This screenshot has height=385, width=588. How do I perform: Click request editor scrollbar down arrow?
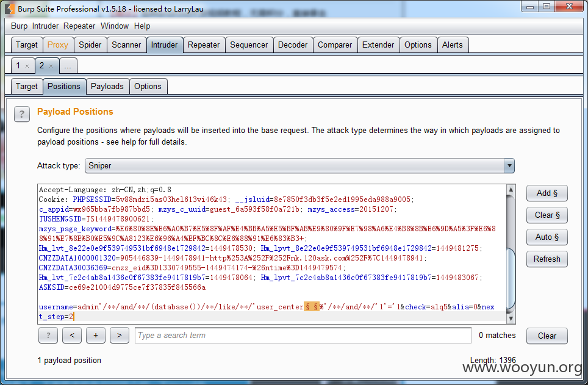coord(511,319)
